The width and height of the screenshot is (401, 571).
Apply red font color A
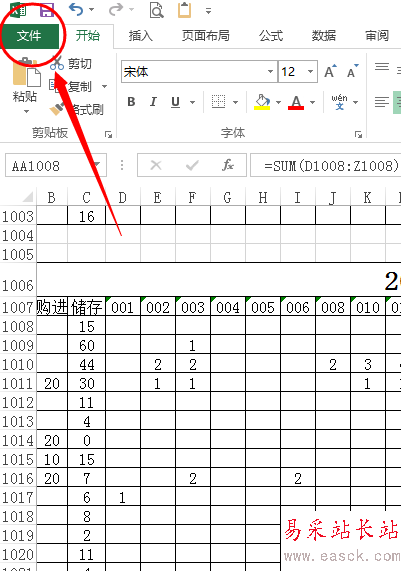[x=296, y=102]
